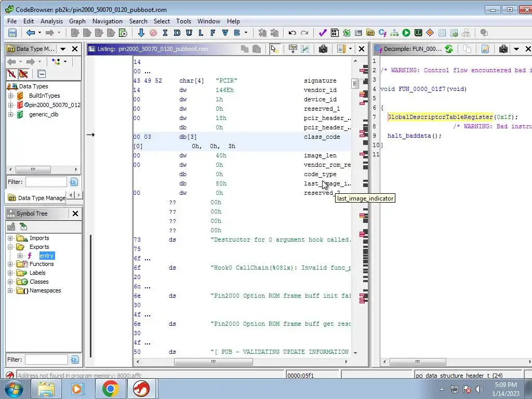Open the Graph menu
532x399 pixels.
tap(77, 21)
